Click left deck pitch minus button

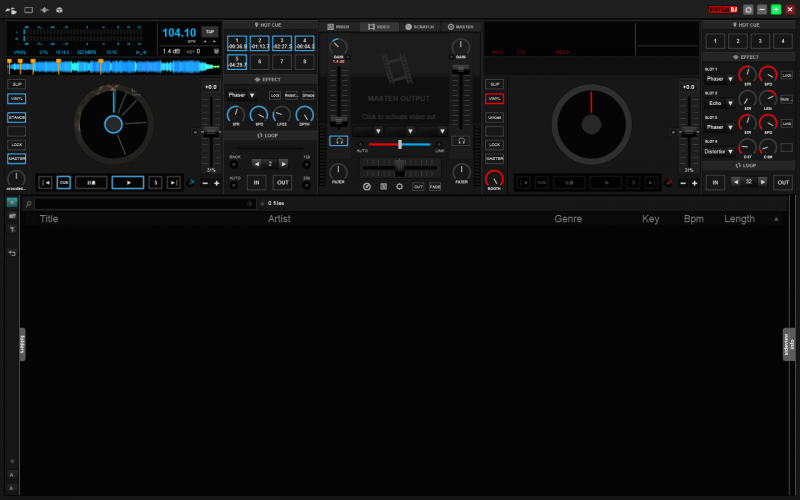click(x=205, y=183)
